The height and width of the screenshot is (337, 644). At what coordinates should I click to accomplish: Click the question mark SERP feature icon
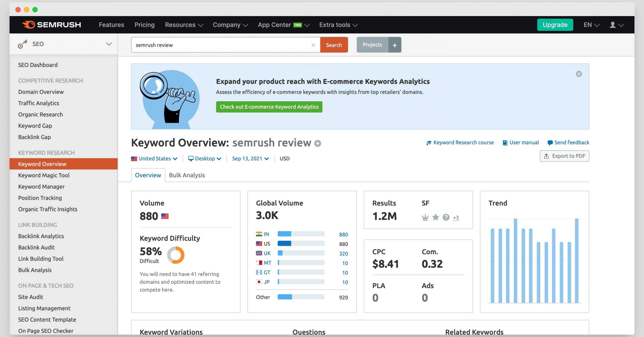click(446, 217)
